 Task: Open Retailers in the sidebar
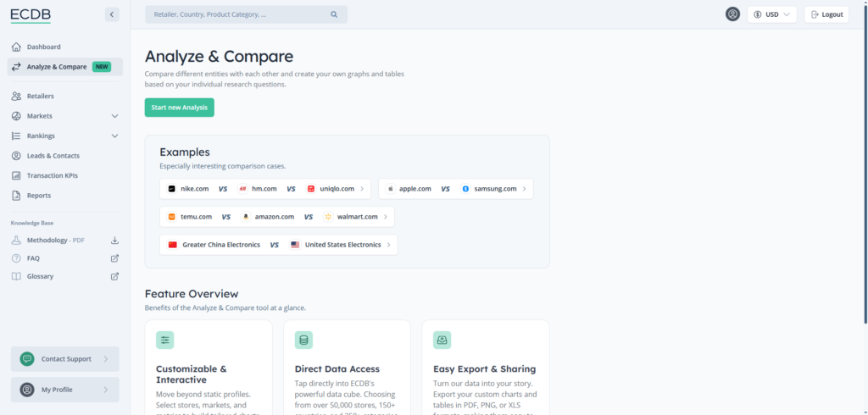tap(40, 96)
